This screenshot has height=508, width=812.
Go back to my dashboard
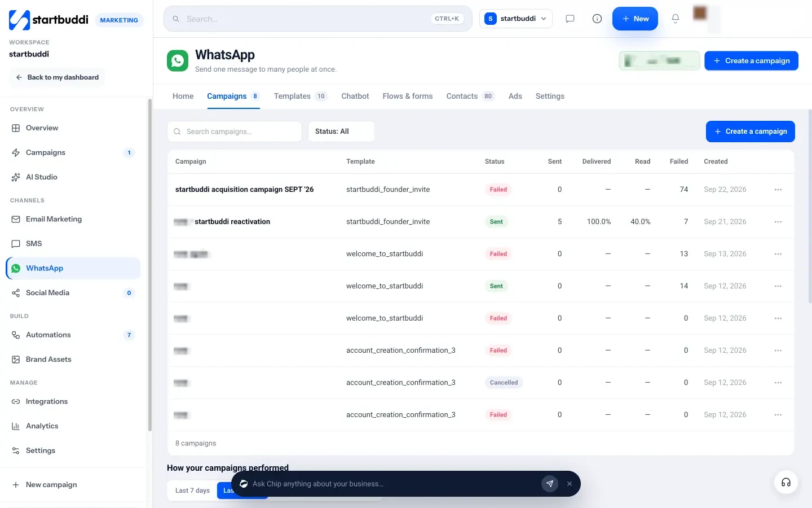(57, 77)
